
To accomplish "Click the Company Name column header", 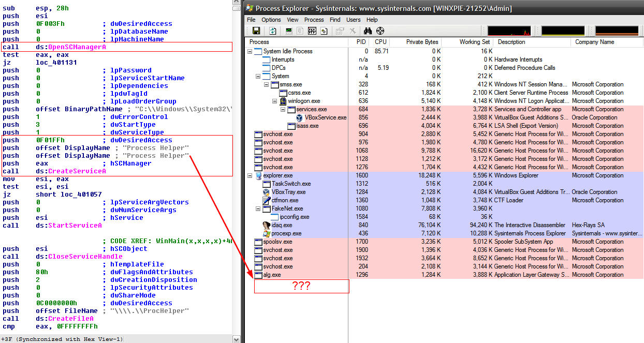I will [594, 42].
